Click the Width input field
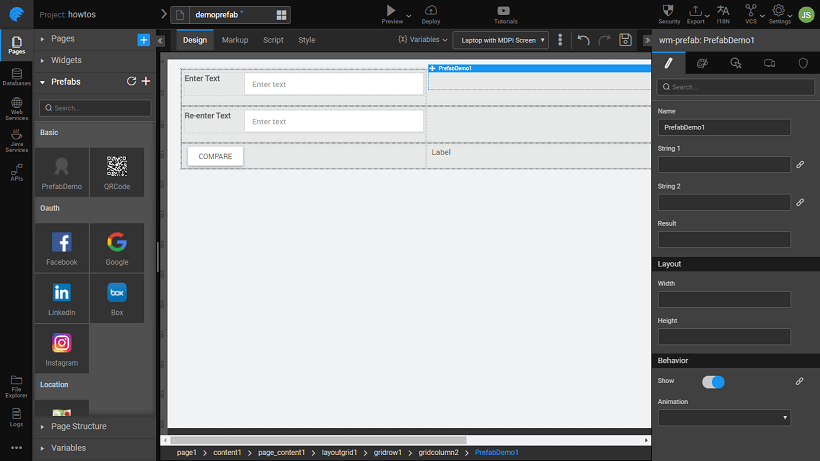Viewport: 820px width, 461px height. pos(724,300)
